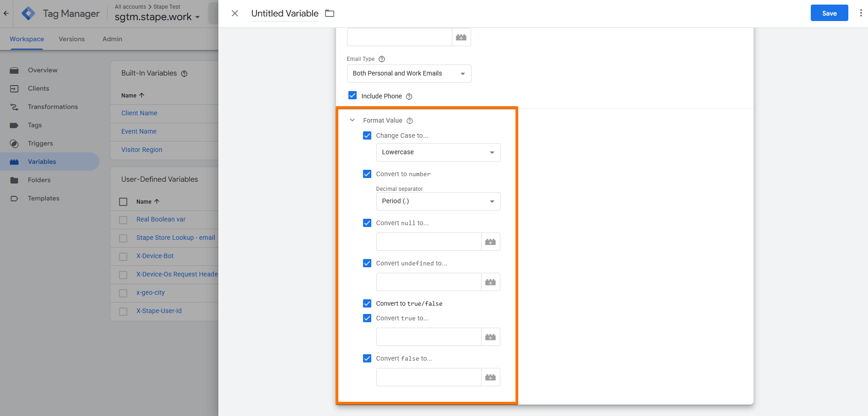868x416 pixels.
Task: Open the Lowercase case dropdown
Action: click(439, 152)
